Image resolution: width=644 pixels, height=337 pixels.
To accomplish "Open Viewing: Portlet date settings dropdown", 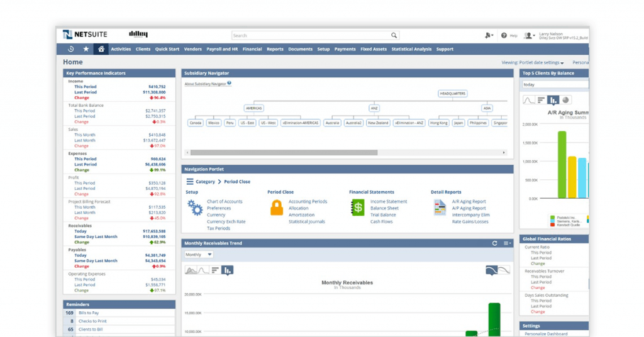I will coord(533,62).
